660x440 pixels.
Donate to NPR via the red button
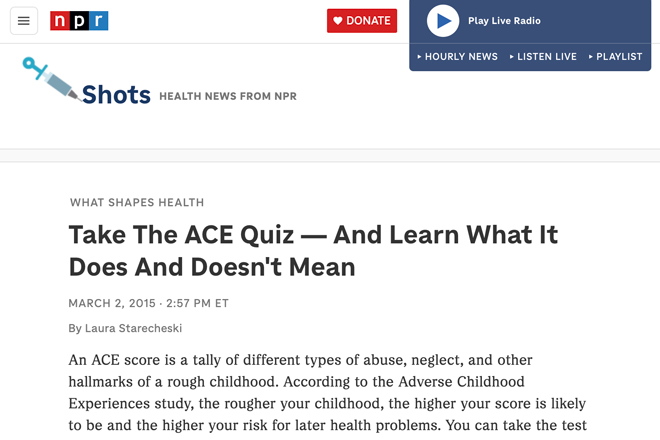point(362,21)
